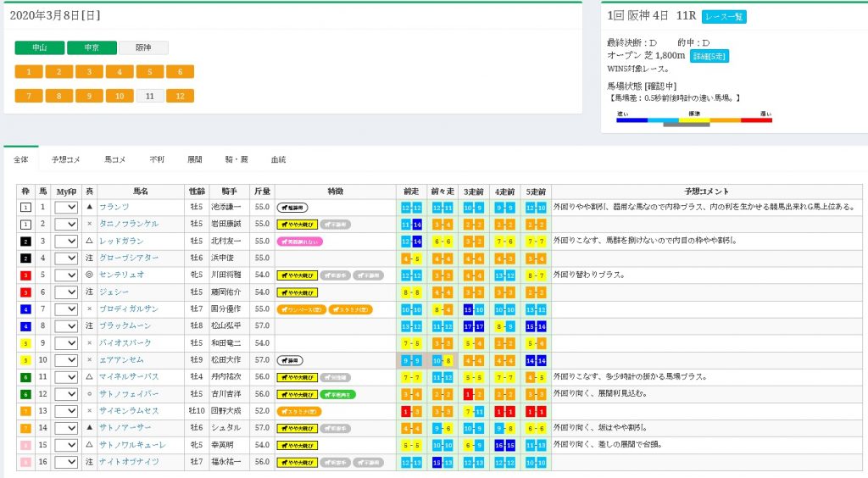Open the horse name link ブラックムーン
This screenshot has width=868, height=478.
[124, 326]
